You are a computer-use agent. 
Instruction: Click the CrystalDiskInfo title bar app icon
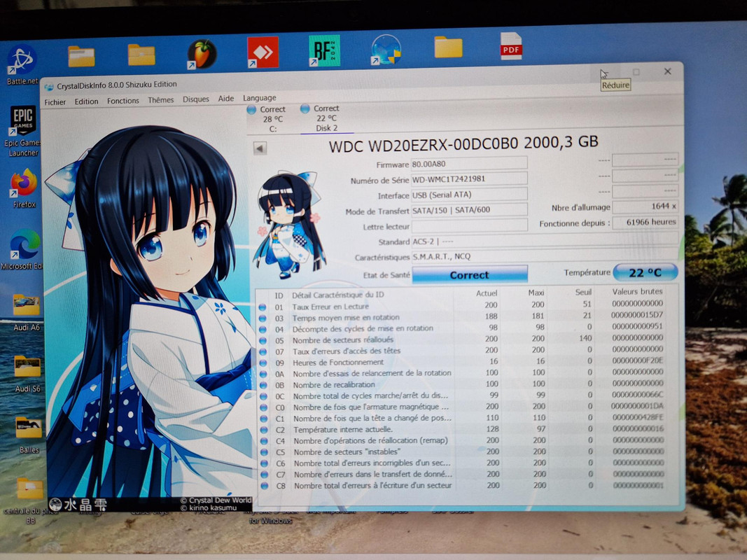point(49,87)
